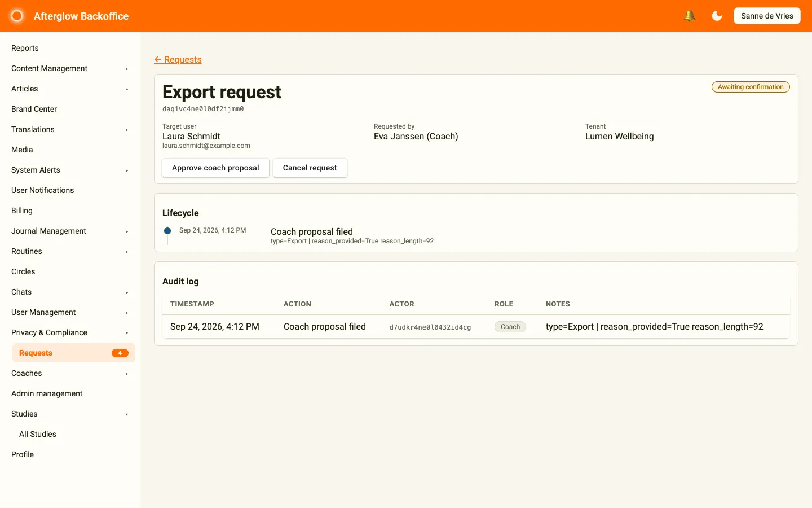
Task: Click the Afterglow logo icon
Action: pos(17,16)
